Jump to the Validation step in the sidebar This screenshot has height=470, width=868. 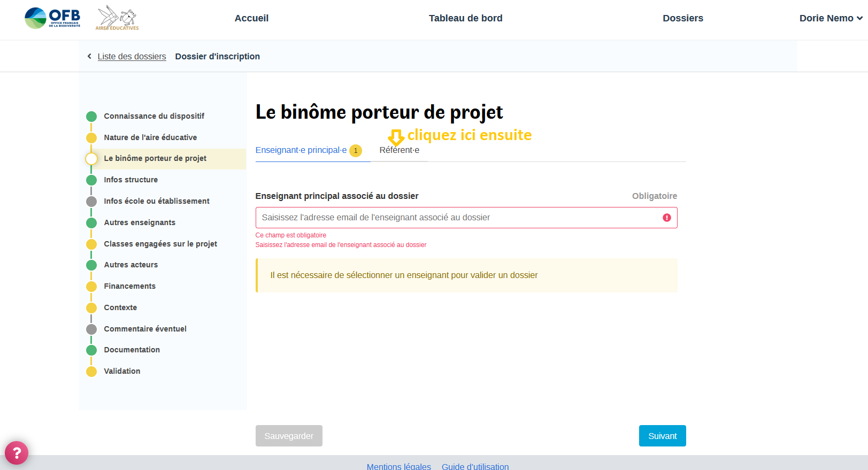[x=122, y=371]
